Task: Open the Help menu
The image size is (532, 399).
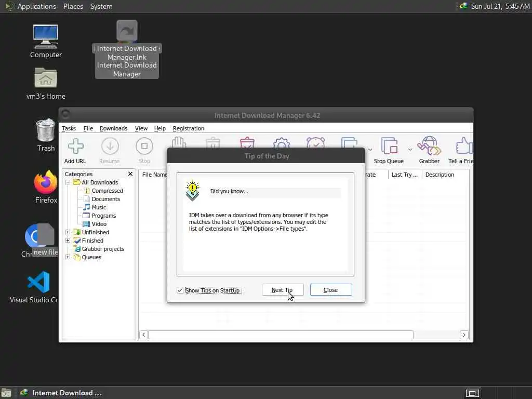Action: click(160, 128)
